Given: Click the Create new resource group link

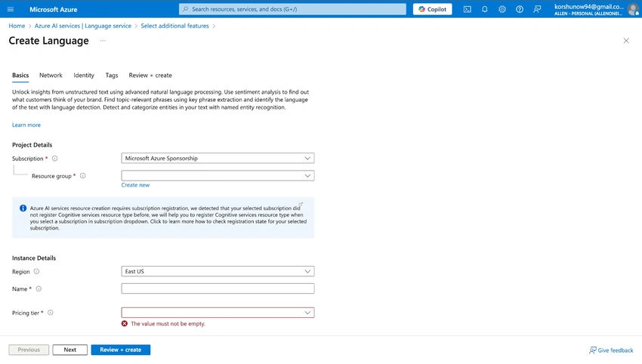Looking at the screenshot, I should pyautogui.click(x=135, y=185).
